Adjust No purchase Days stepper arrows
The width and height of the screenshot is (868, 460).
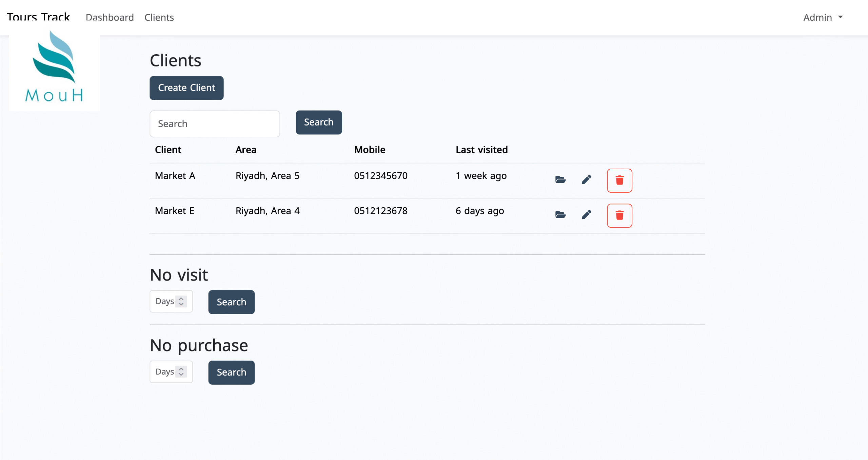click(181, 372)
